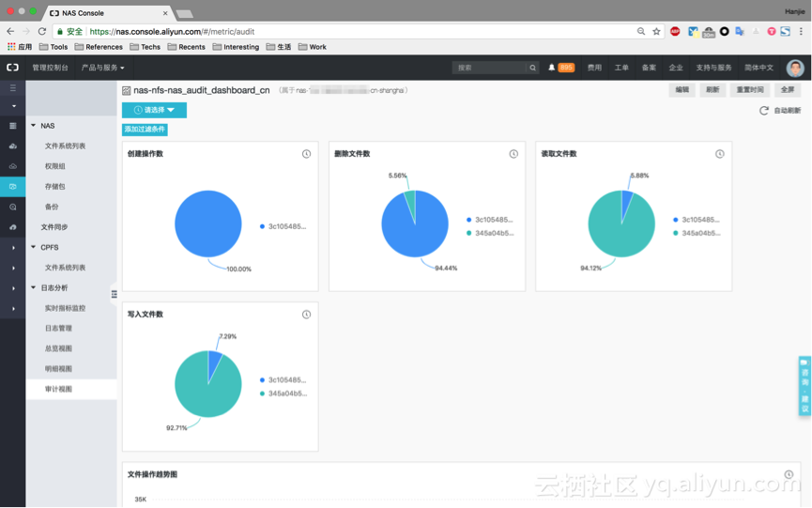The width and height of the screenshot is (812, 508).
Task: Click the notification bell icon
Action: pyautogui.click(x=552, y=68)
